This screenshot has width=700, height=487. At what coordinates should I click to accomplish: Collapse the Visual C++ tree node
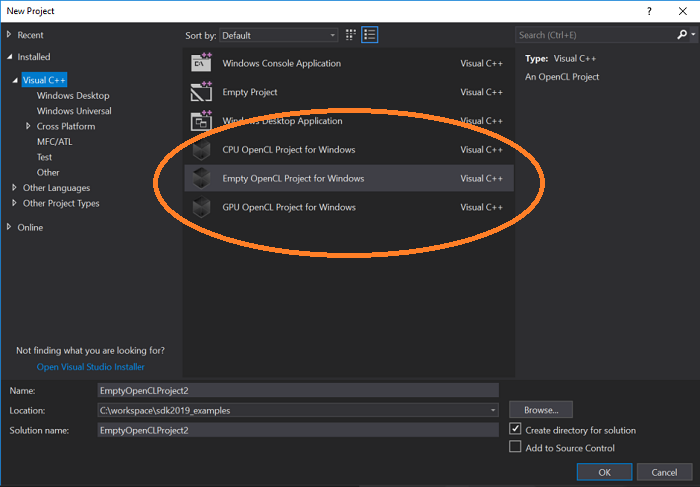coord(15,80)
